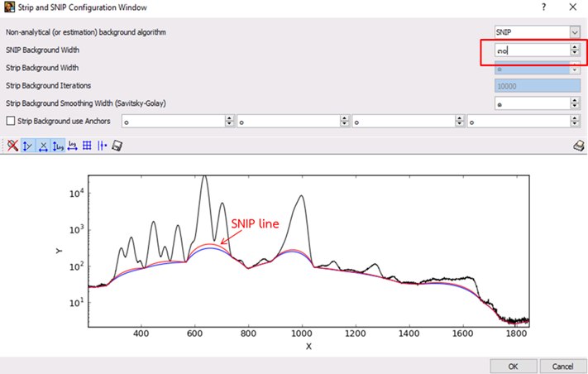
Task: Click 'Non-analytical (or estimation) background algorithm' label
Action: pyautogui.click(x=86, y=32)
